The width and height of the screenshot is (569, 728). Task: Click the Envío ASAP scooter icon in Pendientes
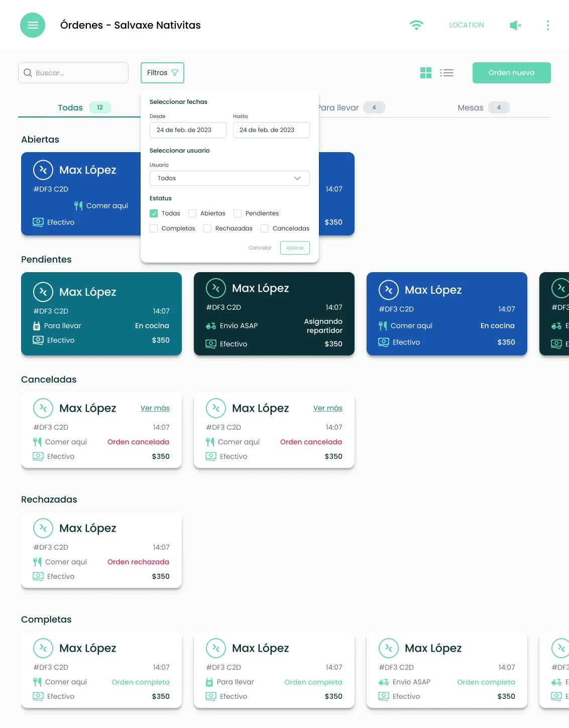click(x=211, y=326)
